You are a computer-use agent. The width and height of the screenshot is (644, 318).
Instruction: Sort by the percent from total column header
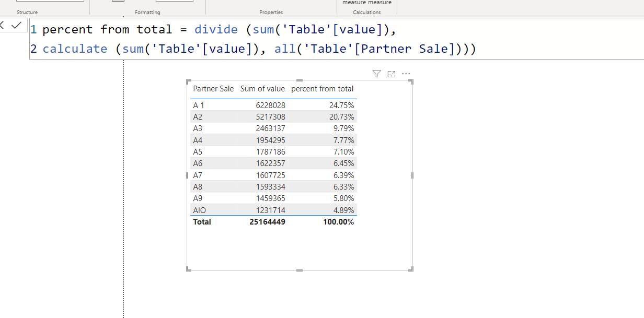pos(323,89)
